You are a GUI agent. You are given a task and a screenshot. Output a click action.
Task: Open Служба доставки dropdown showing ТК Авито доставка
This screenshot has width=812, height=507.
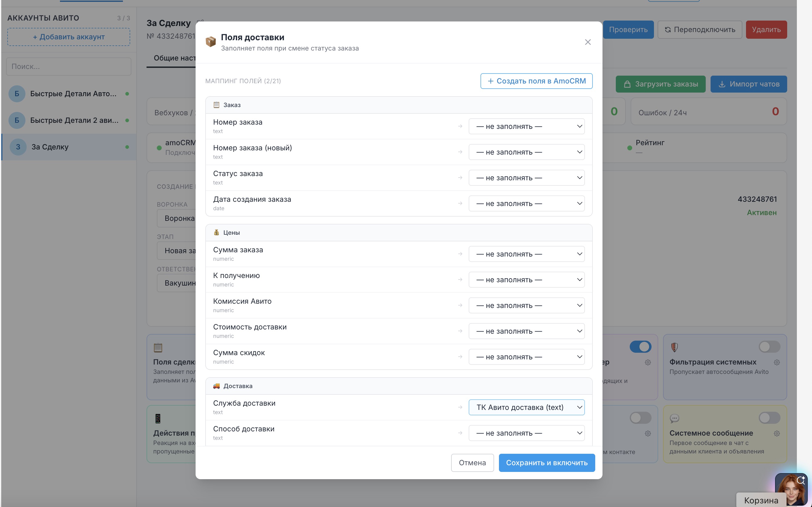526,407
